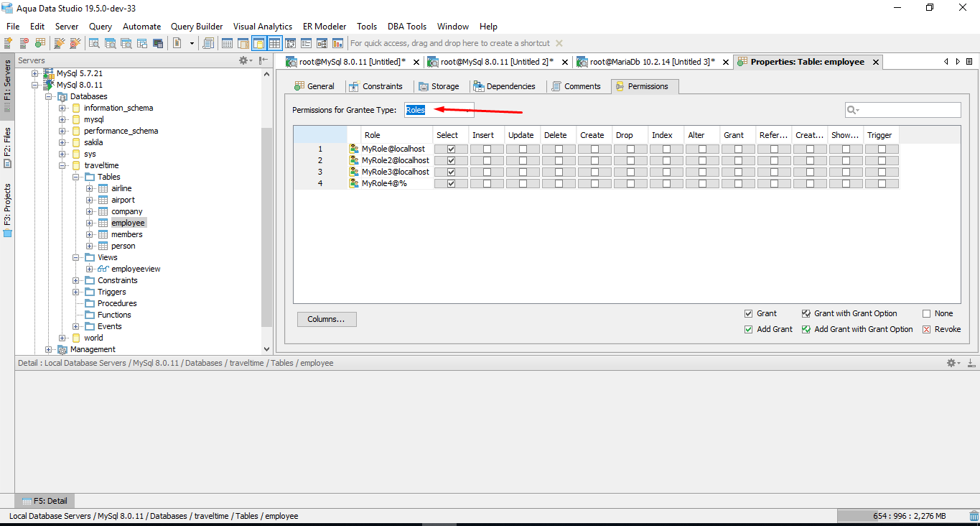Viewport: 980px width, 526px height.
Task: Expand the employee table node
Action: (x=90, y=223)
